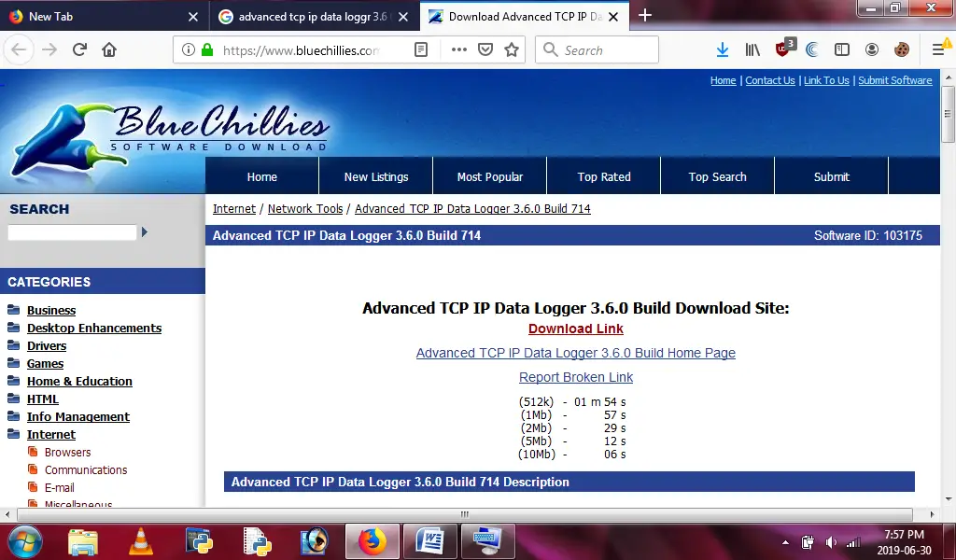Focus the site SEARCH text box
The width and height of the screenshot is (956, 560).
pos(72,232)
